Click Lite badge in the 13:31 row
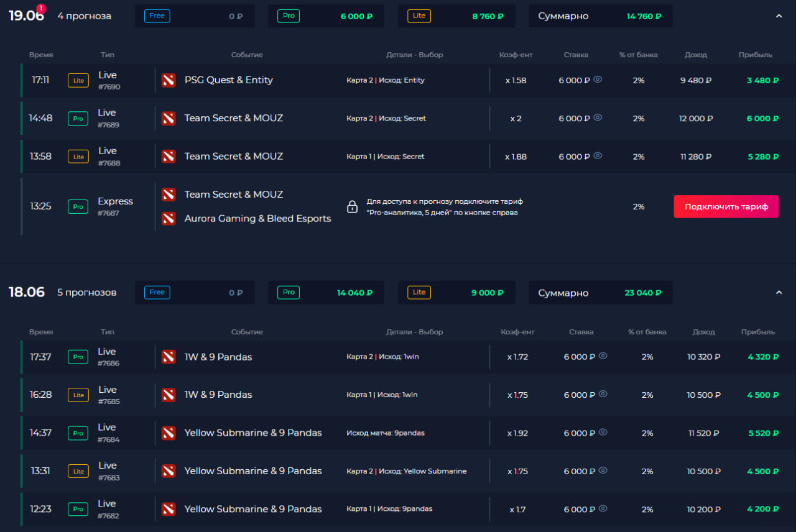The height and width of the screenshot is (532, 796). (x=78, y=471)
